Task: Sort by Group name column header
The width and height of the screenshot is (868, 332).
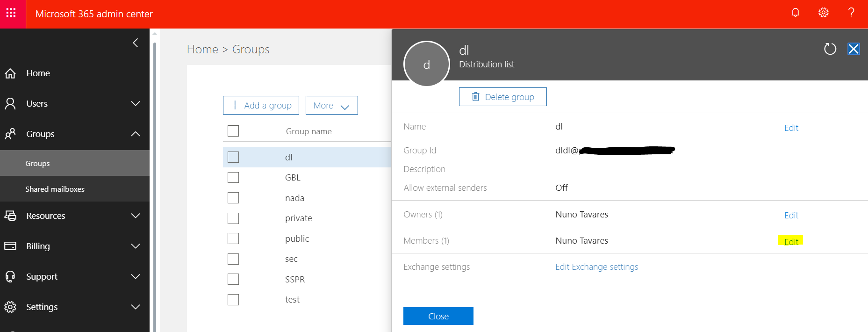Action: (308, 131)
